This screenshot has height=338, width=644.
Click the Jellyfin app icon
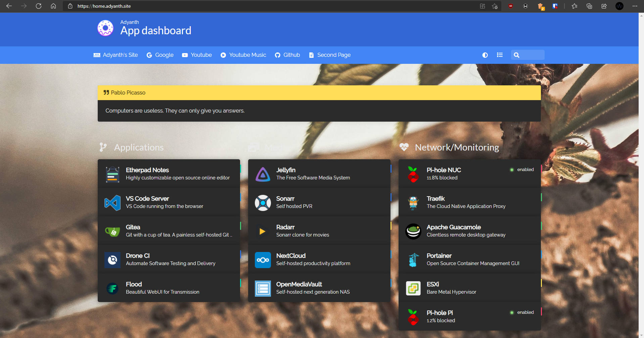pos(263,174)
